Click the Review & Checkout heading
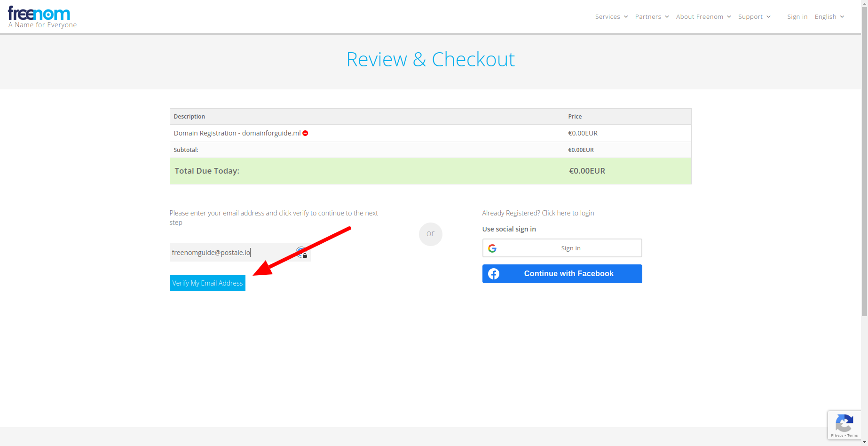The image size is (868, 446). click(430, 59)
